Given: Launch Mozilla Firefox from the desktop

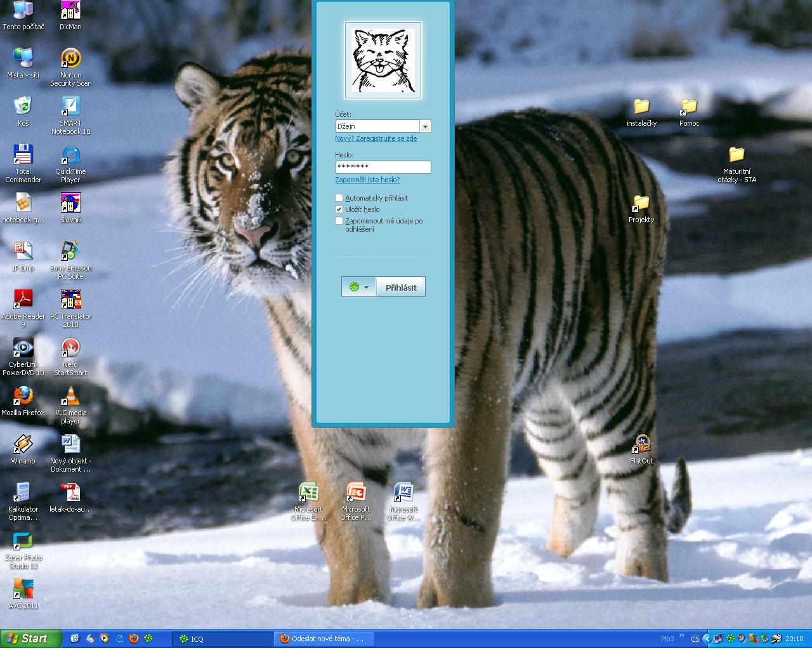Looking at the screenshot, I should pos(23,397).
